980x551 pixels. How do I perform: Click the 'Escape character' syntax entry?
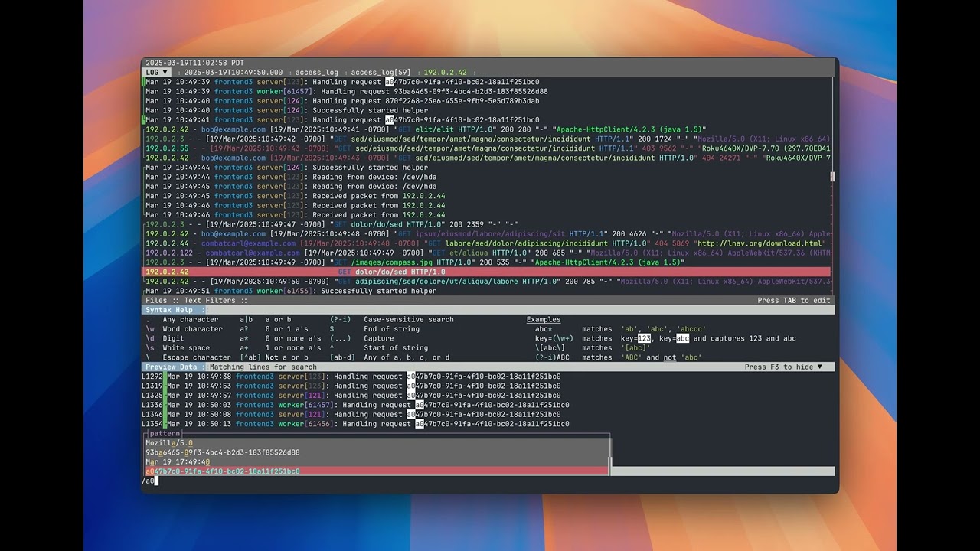pos(188,357)
